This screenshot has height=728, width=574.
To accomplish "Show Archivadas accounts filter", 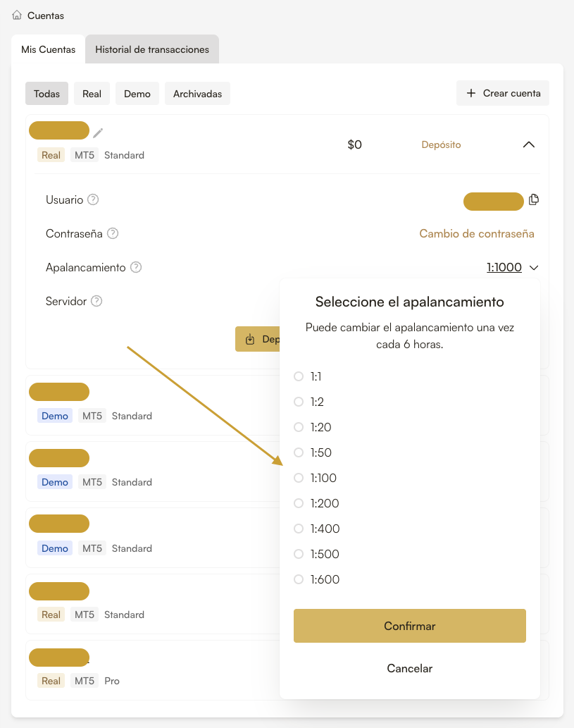I will click(197, 94).
